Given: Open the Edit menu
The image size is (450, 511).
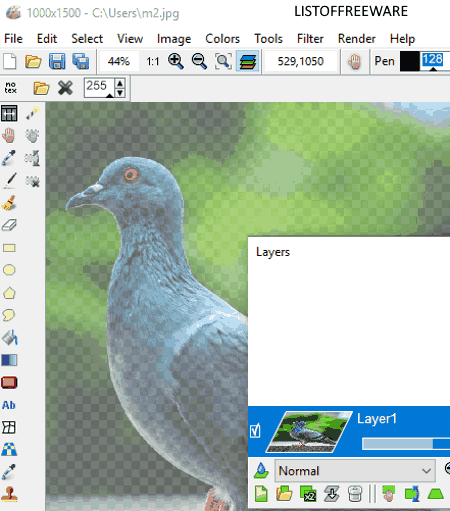Looking at the screenshot, I should pos(47,39).
